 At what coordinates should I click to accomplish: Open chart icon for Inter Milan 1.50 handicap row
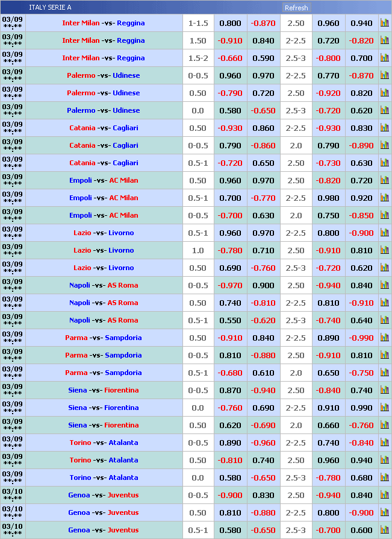tap(384, 40)
